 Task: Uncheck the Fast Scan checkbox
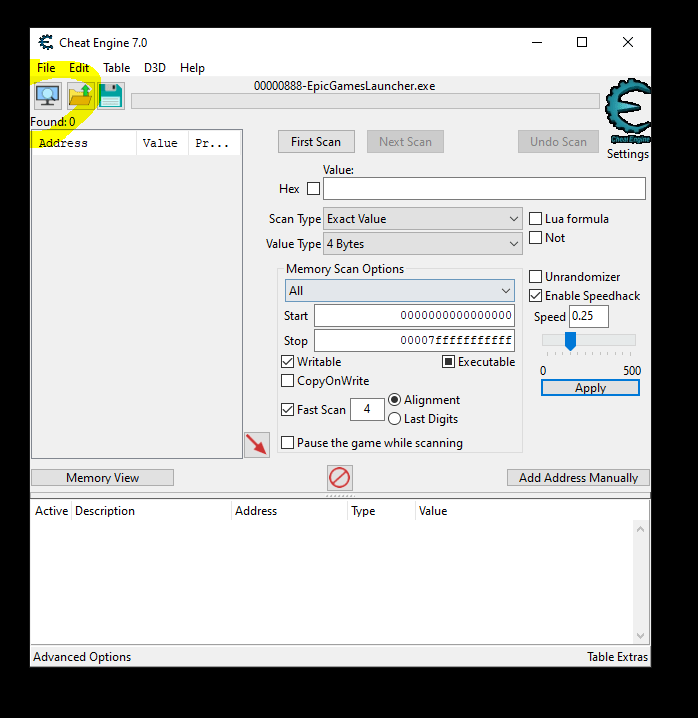[x=288, y=409]
